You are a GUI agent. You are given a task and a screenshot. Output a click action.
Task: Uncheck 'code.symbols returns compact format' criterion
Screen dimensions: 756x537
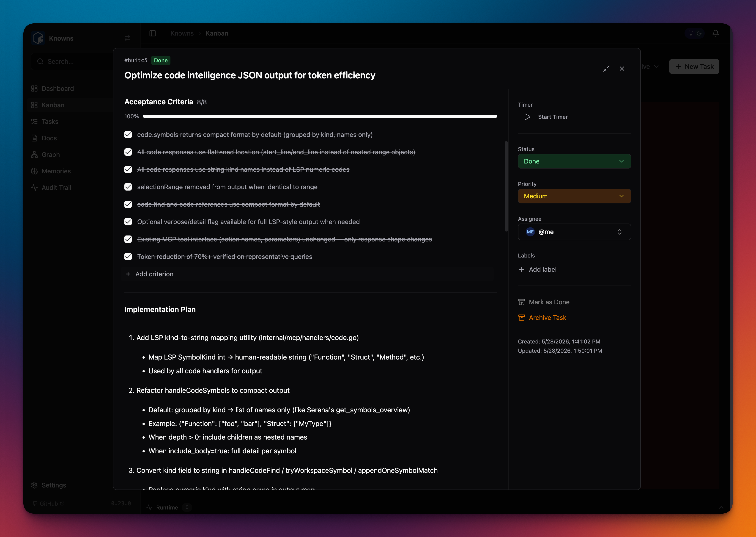tap(128, 135)
